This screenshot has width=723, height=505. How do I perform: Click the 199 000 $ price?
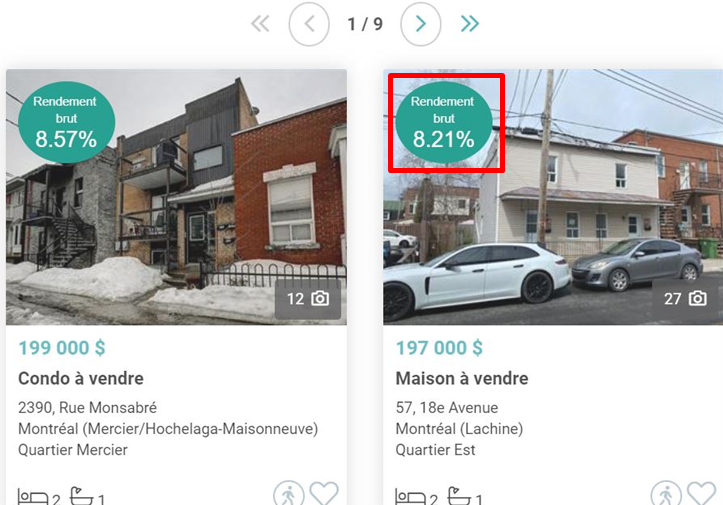click(62, 348)
